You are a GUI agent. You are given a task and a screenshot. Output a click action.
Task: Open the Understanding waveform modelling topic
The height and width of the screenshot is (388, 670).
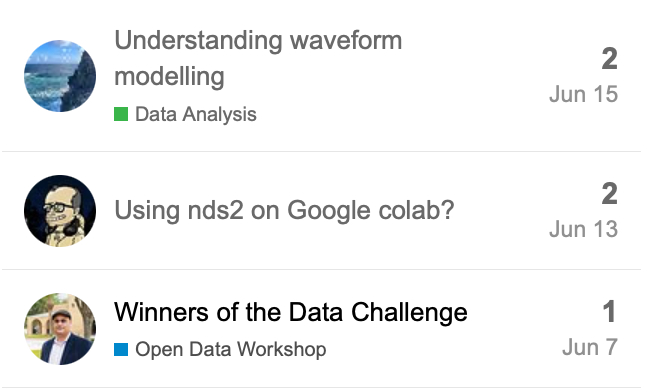click(x=258, y=58)
